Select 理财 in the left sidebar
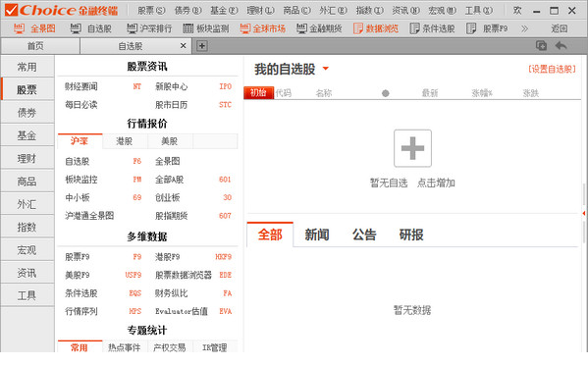The height and width of the screenshot is (366, 588). 27,158
